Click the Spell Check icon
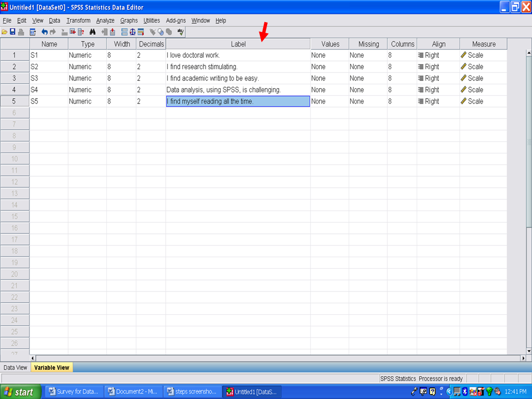Image resolution: width=532 pixels, height=399 pixels. click(181, 32)
